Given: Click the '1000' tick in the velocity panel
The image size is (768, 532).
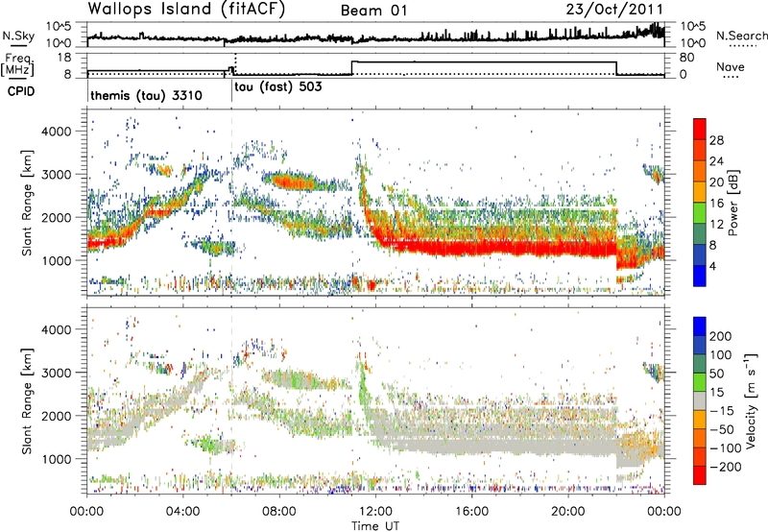Looking at the screenshot, I should click(56, 459).
